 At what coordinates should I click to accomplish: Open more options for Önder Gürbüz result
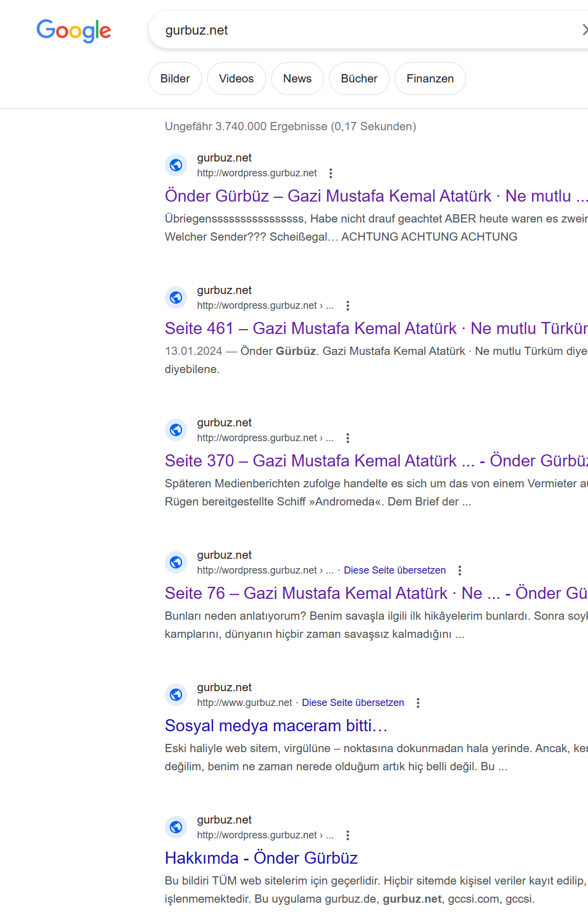(331, 174)
